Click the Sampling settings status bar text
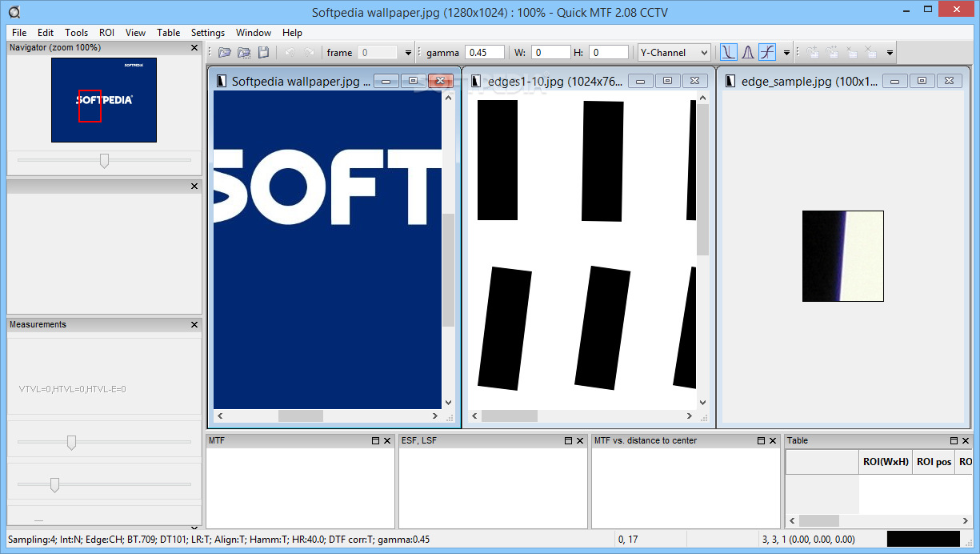Viewport: 980px width, 554px height. tap(218, 540)
